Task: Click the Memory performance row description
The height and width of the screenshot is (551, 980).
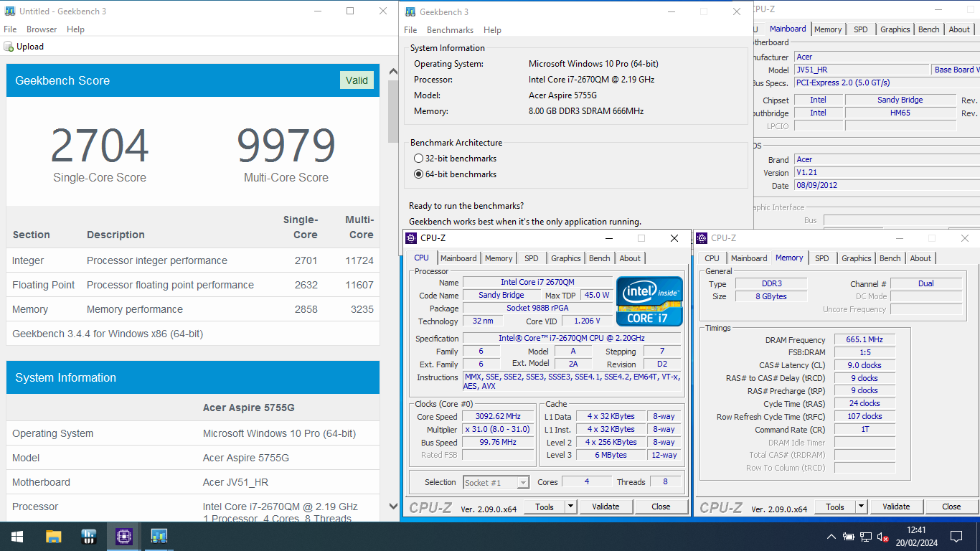Action: [x=135, y=309]
